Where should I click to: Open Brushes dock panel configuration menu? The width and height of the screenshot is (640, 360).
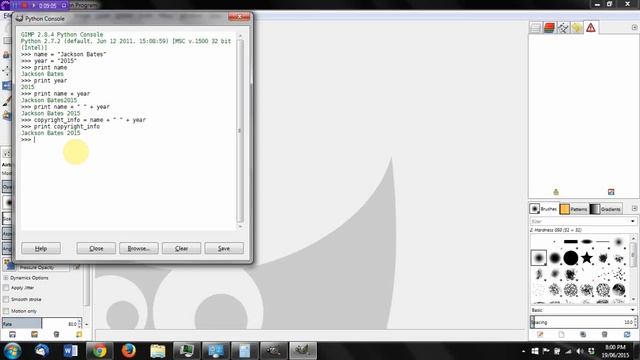pyautogui.click(x=634, y=208)
